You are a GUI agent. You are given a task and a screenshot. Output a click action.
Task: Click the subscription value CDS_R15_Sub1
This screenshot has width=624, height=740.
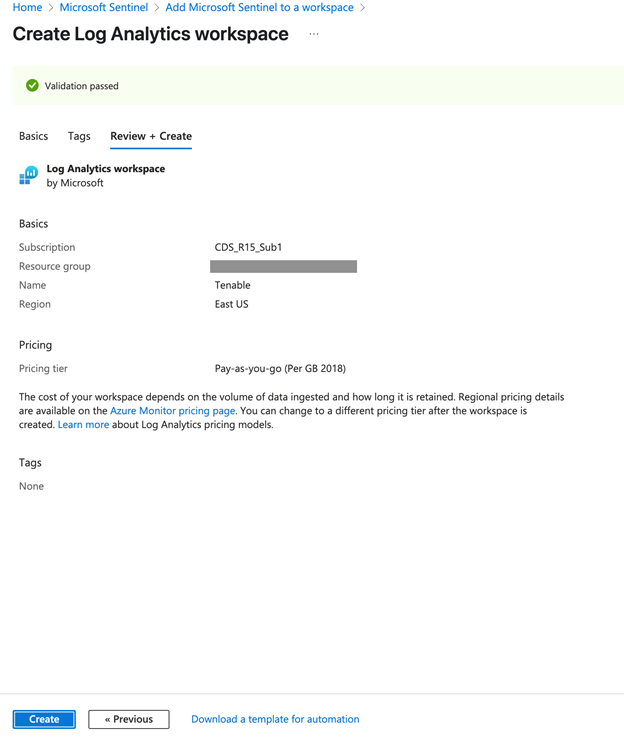click(248, 247)
